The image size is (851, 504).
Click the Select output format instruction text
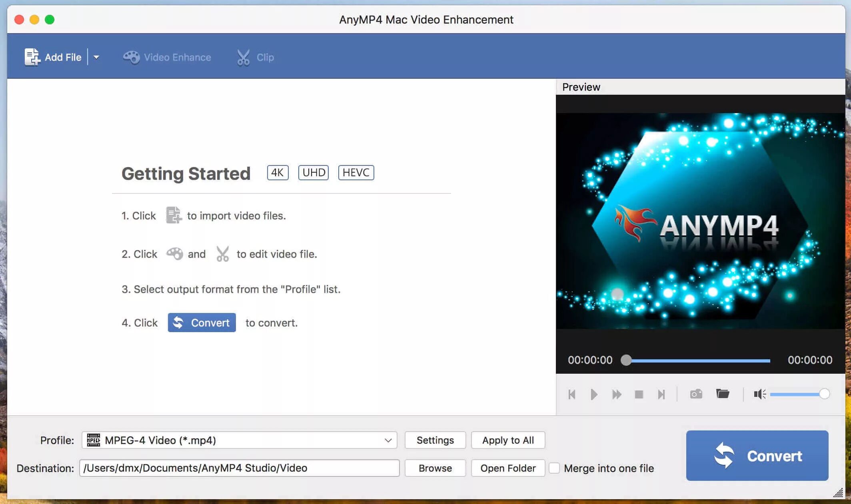coord(231,289)
